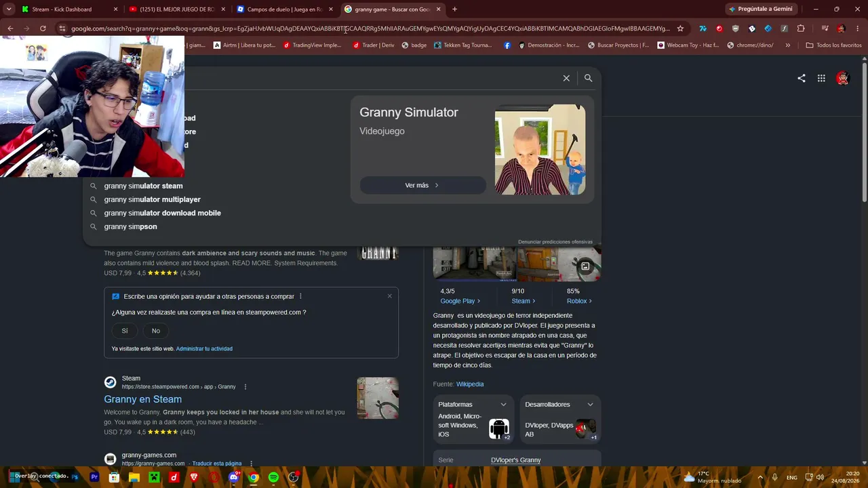
Task: Click 'Pregúntale a Gemini' button
Action: [760, 9]
